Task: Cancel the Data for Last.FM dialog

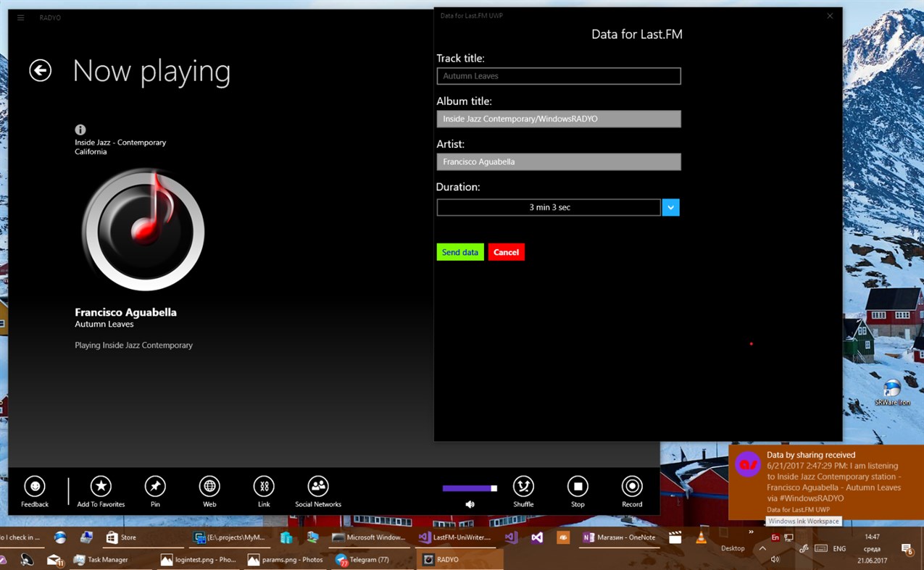Action: coord(506,251)
